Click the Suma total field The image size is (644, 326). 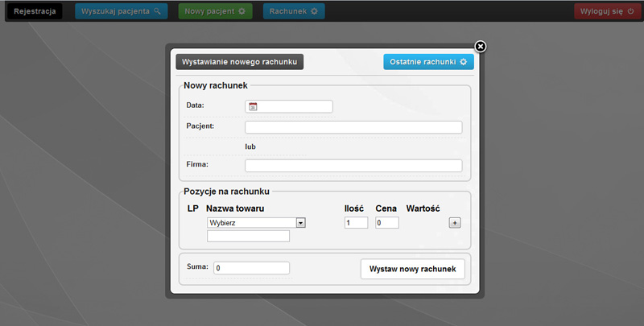[x=251, y=268]
